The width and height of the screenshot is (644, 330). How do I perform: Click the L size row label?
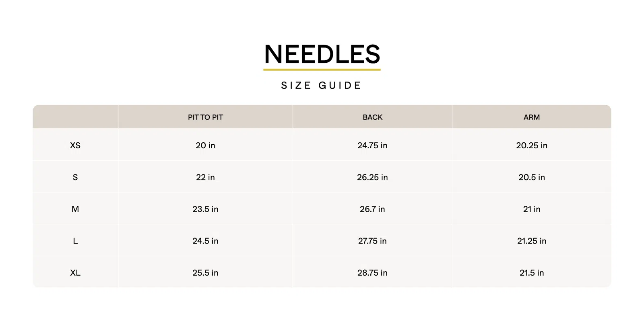[x=75, y=241]
